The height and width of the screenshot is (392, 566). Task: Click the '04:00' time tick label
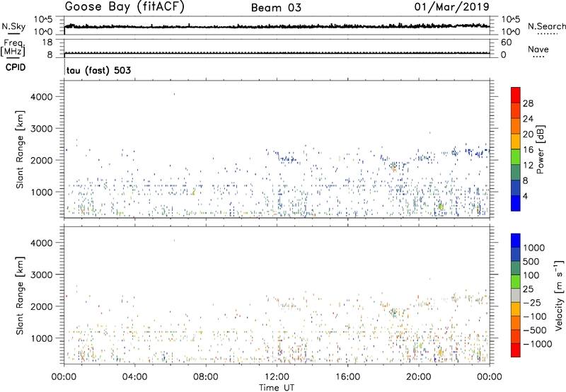[x=134, y=377]
